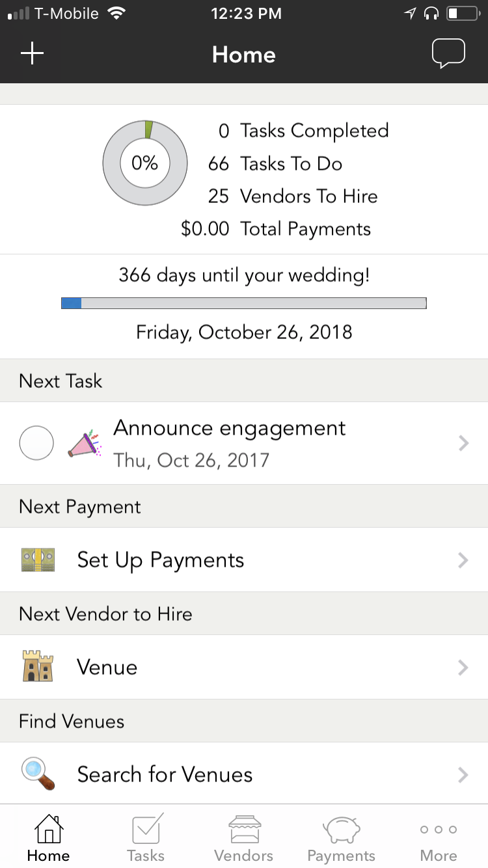
Task: Open the Payments tab
Action: (x=341, y=837)
